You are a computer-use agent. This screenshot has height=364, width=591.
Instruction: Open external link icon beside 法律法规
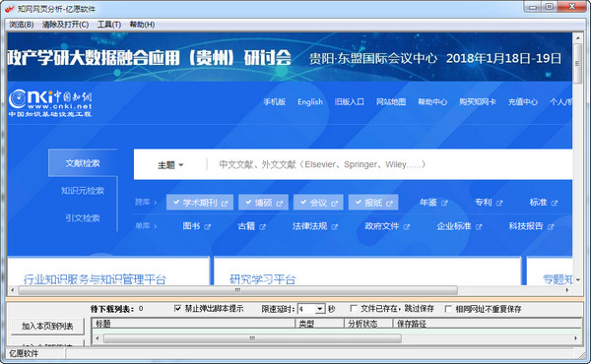335,226
